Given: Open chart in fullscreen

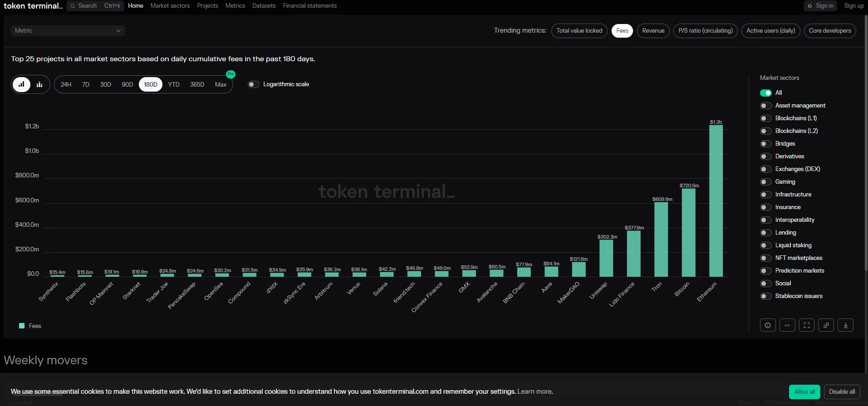Looking at the screenshot, I should pos(807,325).
